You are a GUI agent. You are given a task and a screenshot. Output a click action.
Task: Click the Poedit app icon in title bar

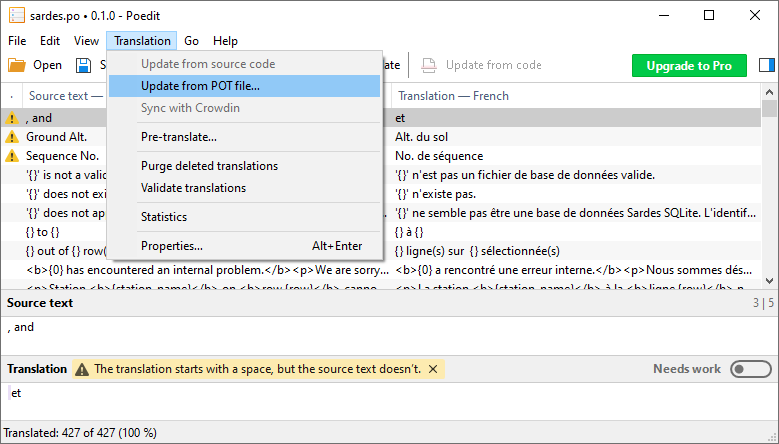(16, 15)
